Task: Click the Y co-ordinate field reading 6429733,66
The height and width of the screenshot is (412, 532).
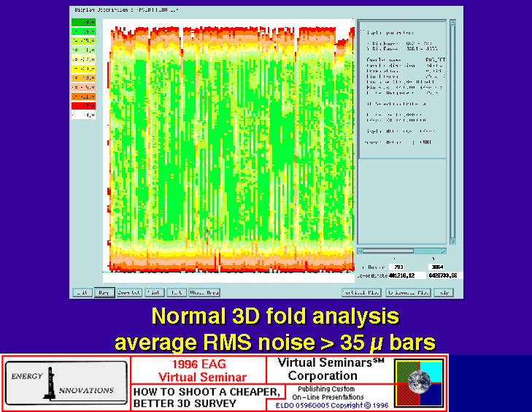Action: click(x=445, y=275)
